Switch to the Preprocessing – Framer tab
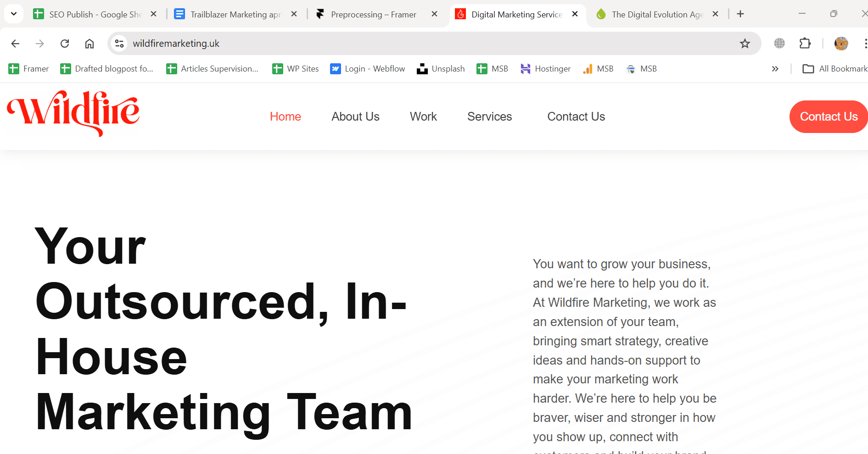868x454 pixels. [372, 14]
